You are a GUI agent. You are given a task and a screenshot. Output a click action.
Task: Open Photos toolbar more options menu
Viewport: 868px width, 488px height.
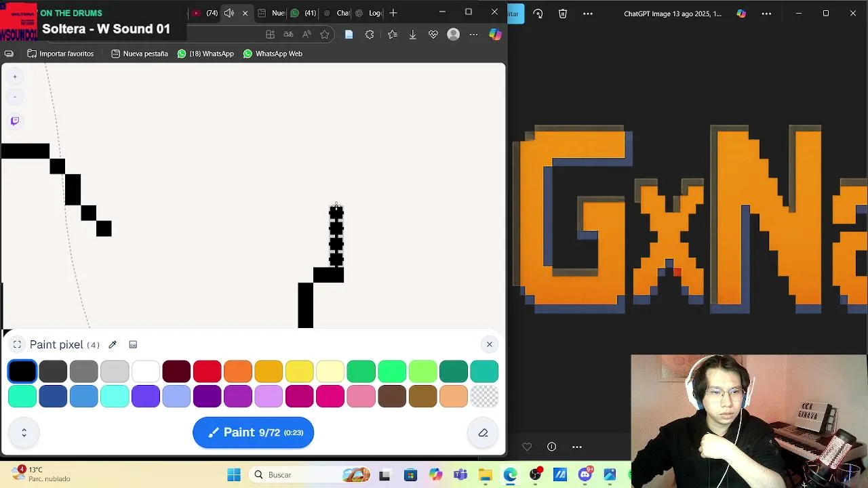click(588, 14)
